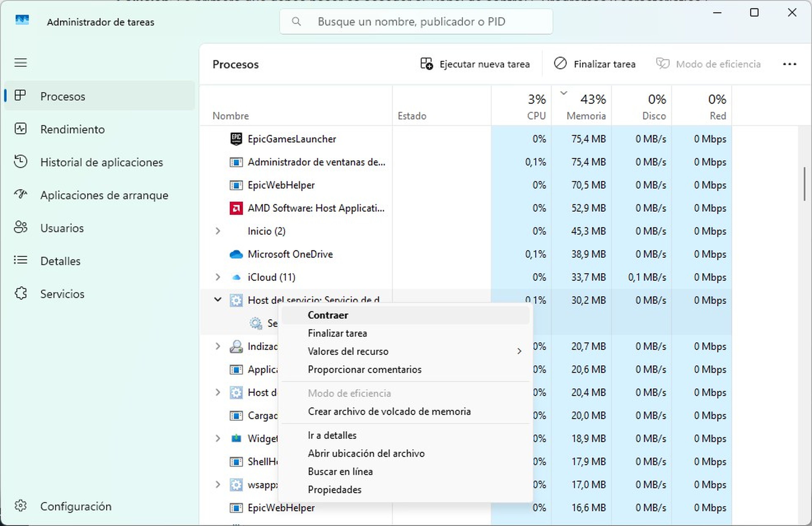Focus the search box for name or PID
This screenshot has height=526, width=812.
[x=416, y=22]
